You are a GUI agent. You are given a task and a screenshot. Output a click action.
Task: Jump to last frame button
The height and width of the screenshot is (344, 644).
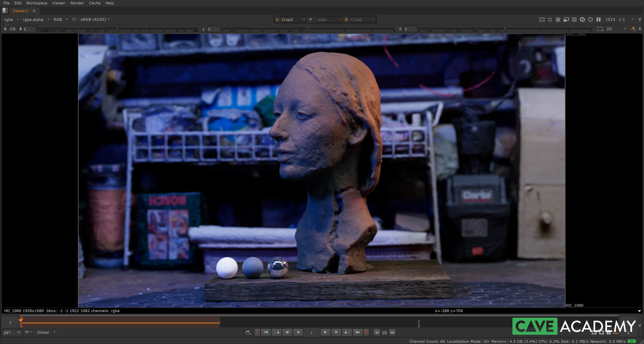(358, 332)
